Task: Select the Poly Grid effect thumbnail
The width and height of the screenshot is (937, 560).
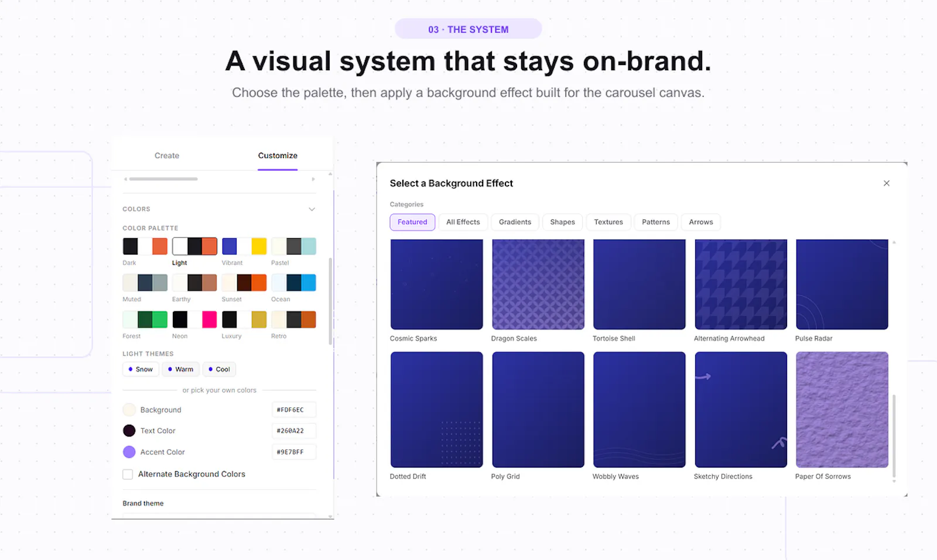Action: (538, 410)
